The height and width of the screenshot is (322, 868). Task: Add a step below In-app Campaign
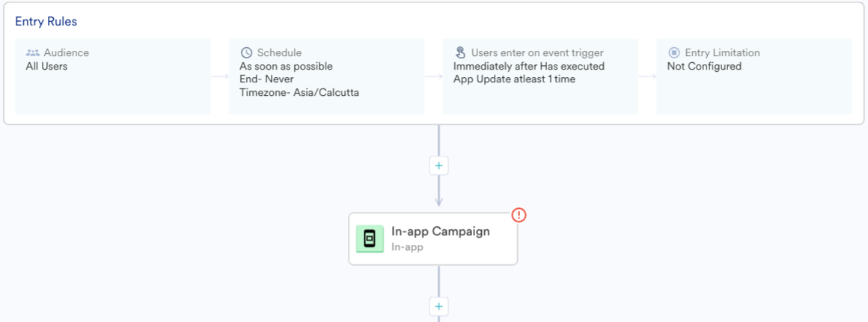439,306
